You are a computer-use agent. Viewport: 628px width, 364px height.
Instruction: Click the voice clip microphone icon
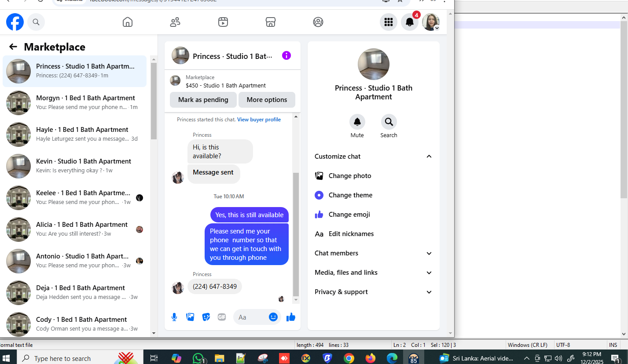click(174, 317)
